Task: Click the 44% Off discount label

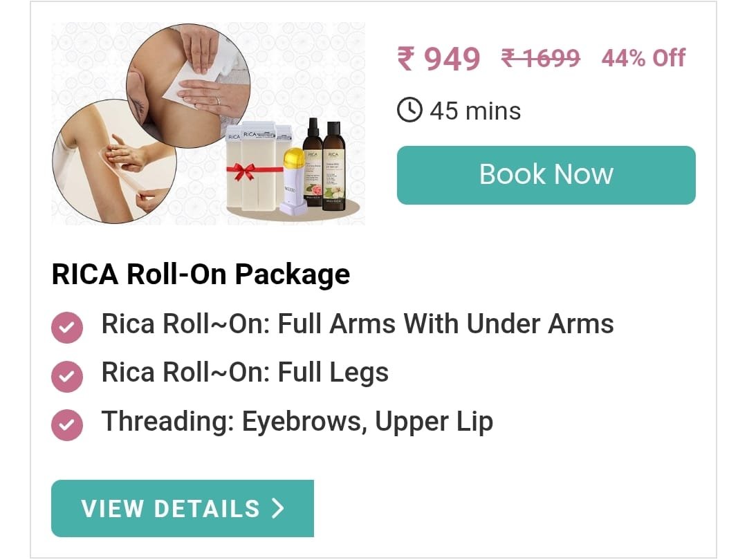Action: (x=643, y=59)
